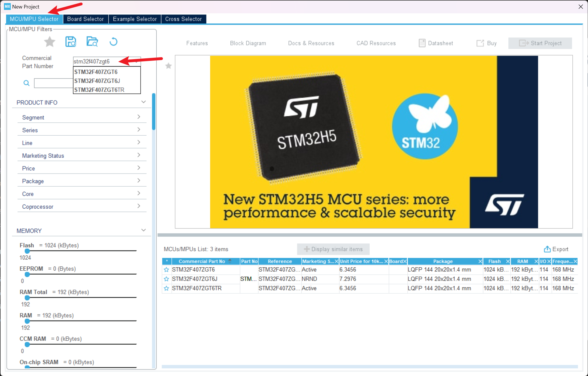Switch to Example Selector tab

click(135, 19)
